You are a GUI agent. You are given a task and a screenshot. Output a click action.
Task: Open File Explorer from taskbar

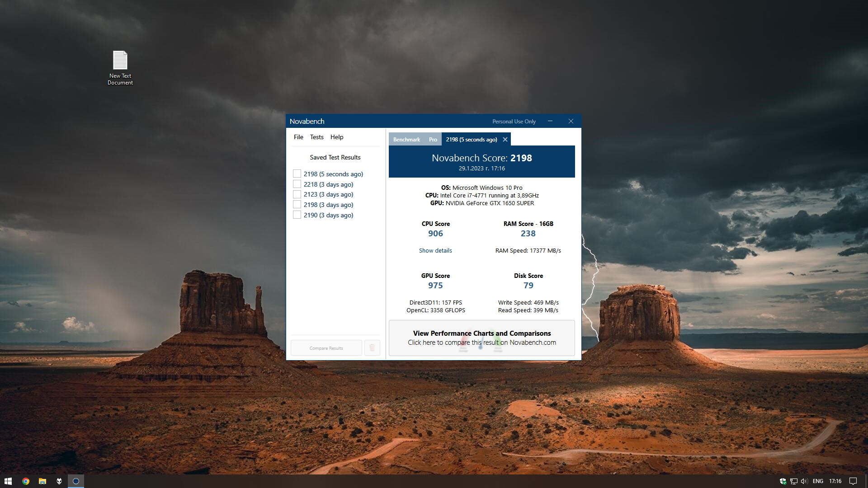[x=42, y=481]
